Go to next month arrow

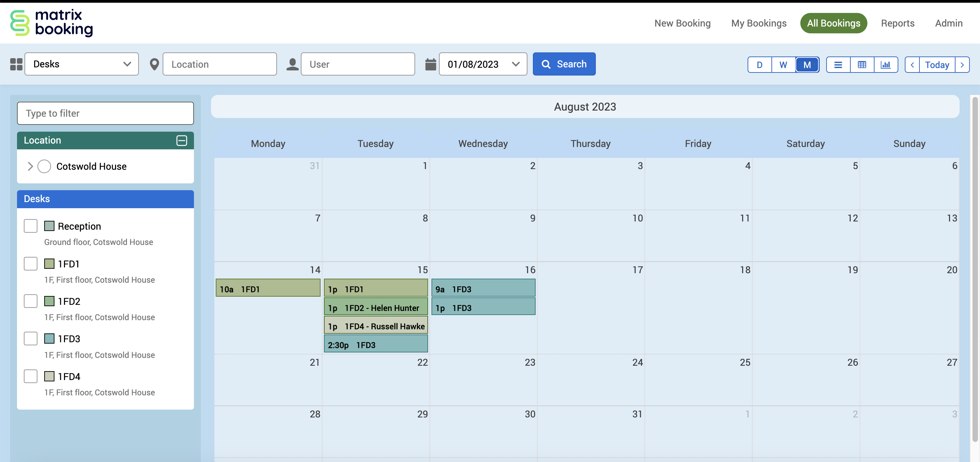click(962, 65)
